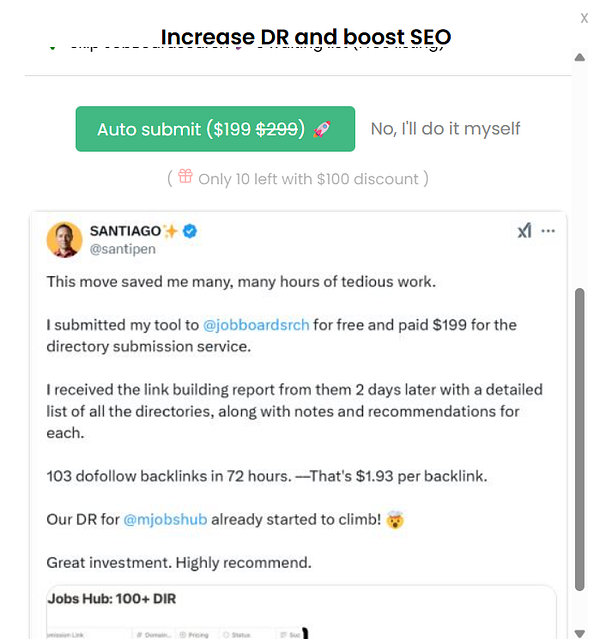600x639 pixels.
Task: Click the vertical scrollbar thumb
Action: click(580, 440)
